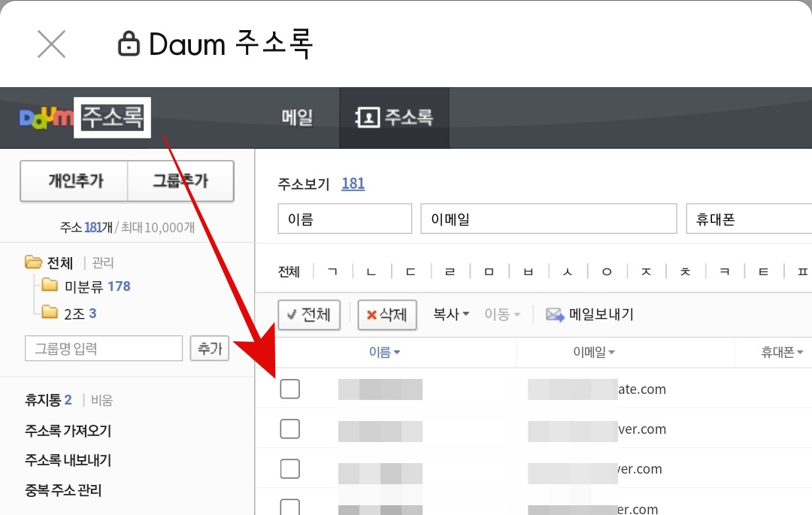This screenshot has width=812, height=515.
Task: Open 주소록 가져오기
Action: (x=68, y=431)
